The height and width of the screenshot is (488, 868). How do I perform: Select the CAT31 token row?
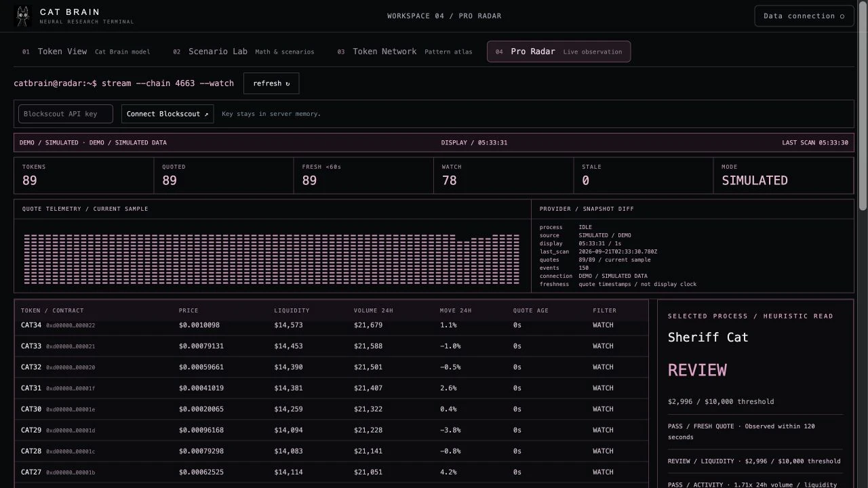pos(331,388)
